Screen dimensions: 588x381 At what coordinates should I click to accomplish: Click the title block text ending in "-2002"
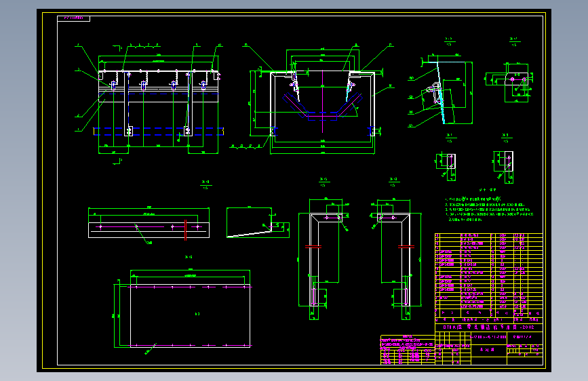(x=488, y=327)
